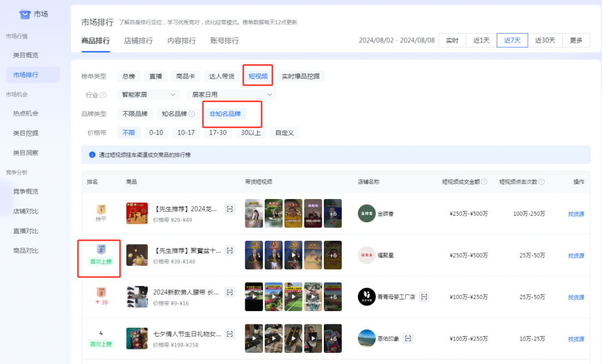Click the play icon on 金砖香's first video thumbnail
Image resolution: width=602 pixels, height=364 pixels.
254,213
